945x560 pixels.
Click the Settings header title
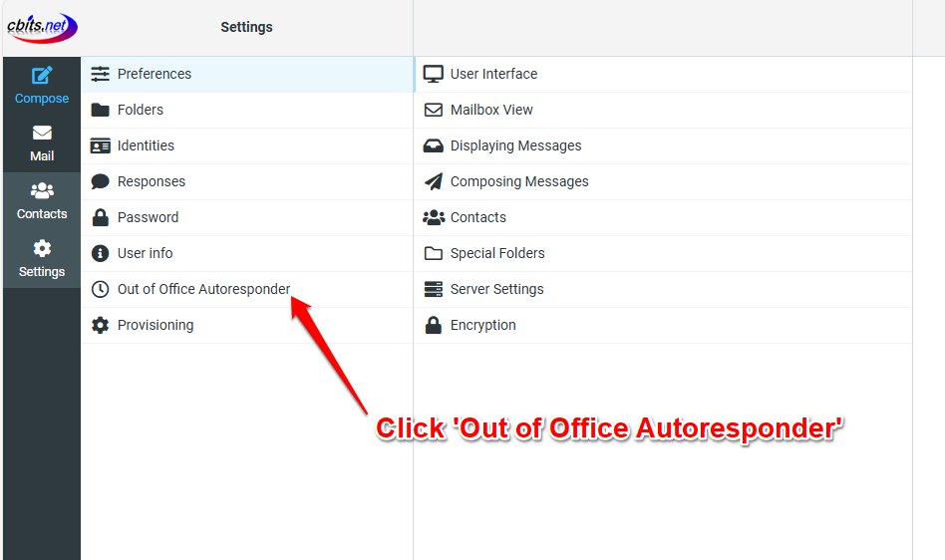(x=246, y=27)
